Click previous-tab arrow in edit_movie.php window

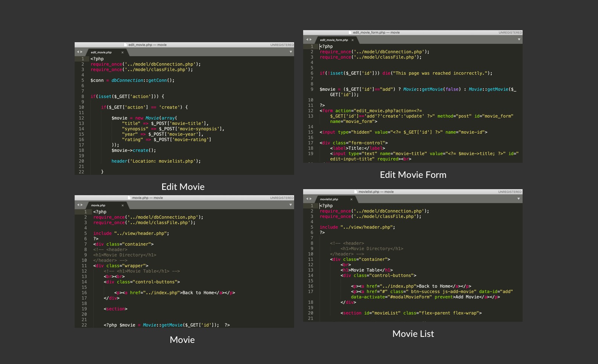tap(78, 52)
